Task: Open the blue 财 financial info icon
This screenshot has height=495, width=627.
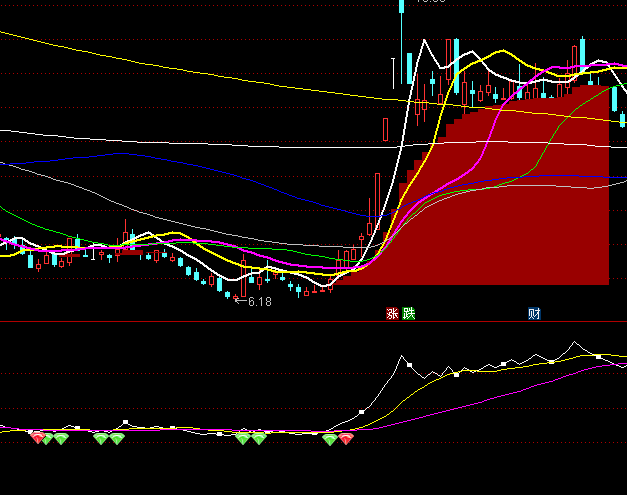Action: (x=534, y=314)
